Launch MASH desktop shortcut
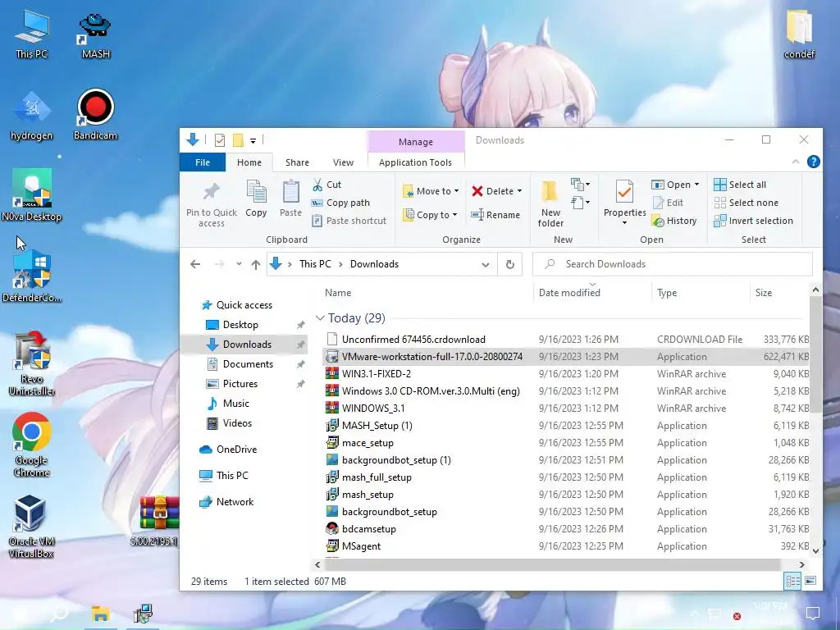840x630 pixels. click(x=95, y=35)
